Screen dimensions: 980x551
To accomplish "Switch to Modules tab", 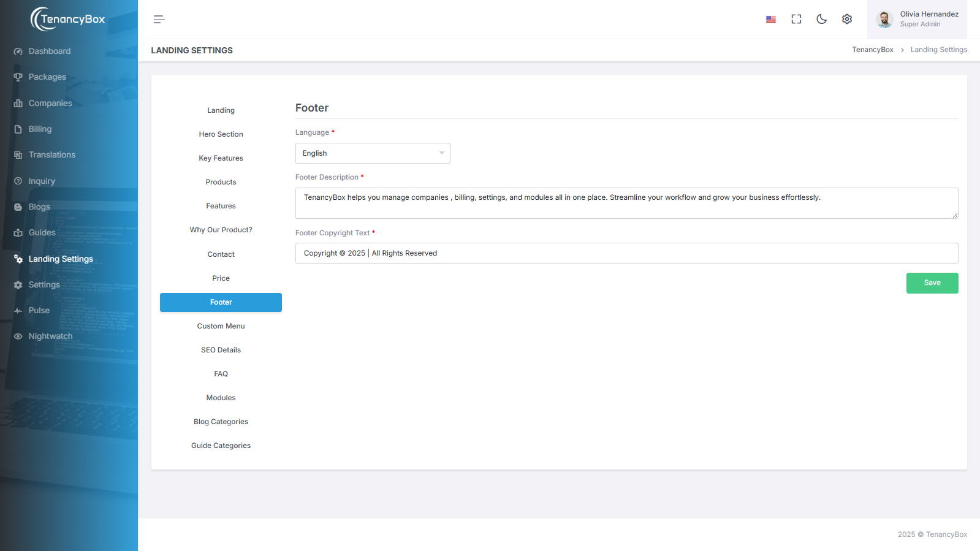I will point(221,398).
